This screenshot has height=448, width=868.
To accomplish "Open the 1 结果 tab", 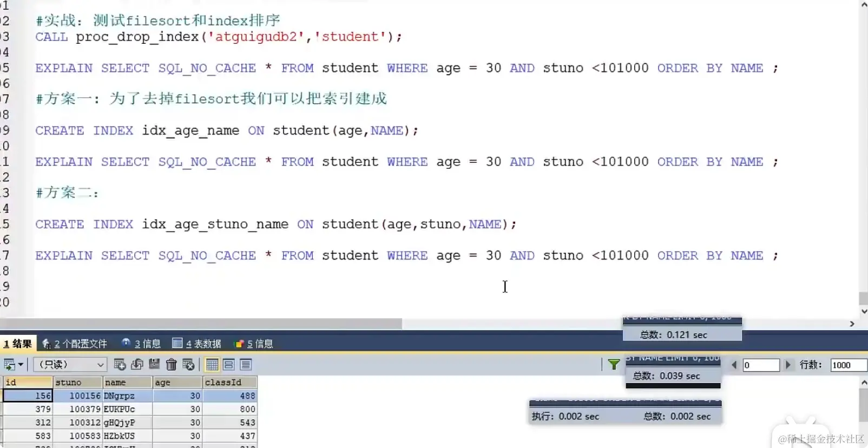I will click(x=17, y=344).
